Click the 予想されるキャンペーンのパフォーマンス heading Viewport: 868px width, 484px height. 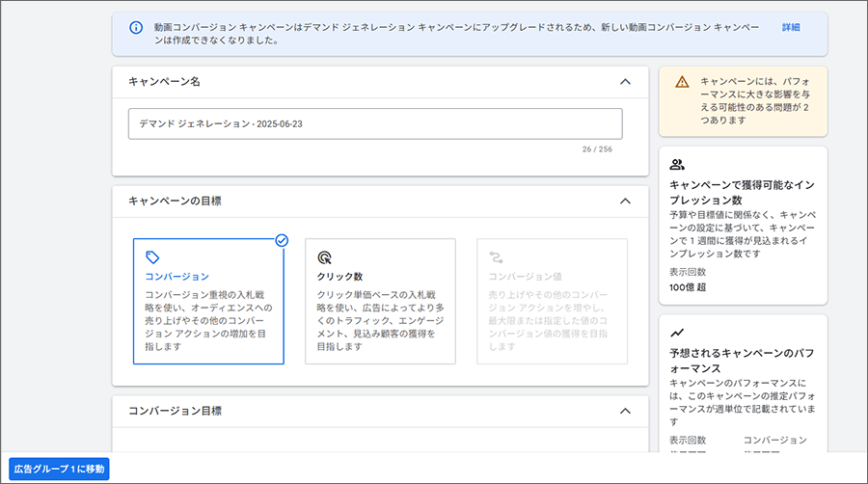(742, 361)
